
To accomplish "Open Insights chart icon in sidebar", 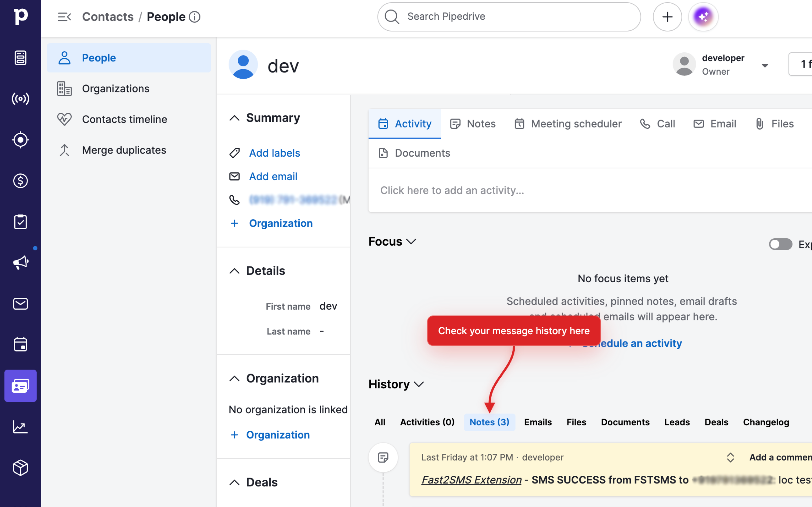I will point(21,426).
